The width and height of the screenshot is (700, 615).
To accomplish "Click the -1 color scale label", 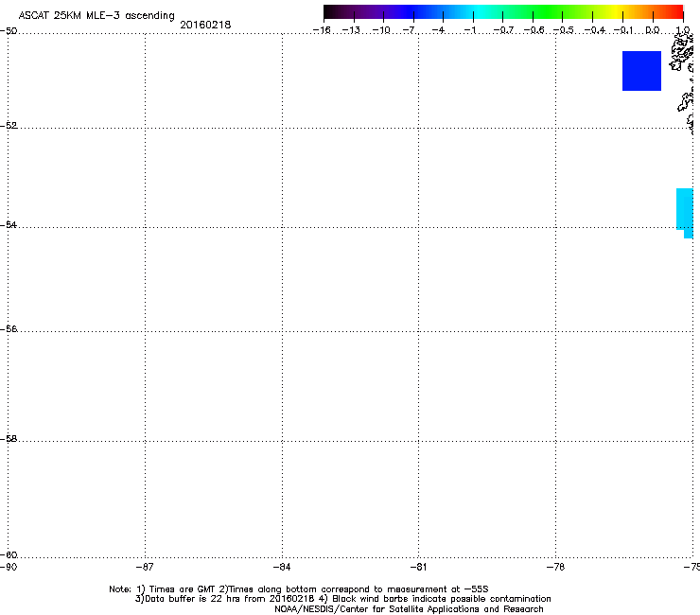I will point(469,30).
